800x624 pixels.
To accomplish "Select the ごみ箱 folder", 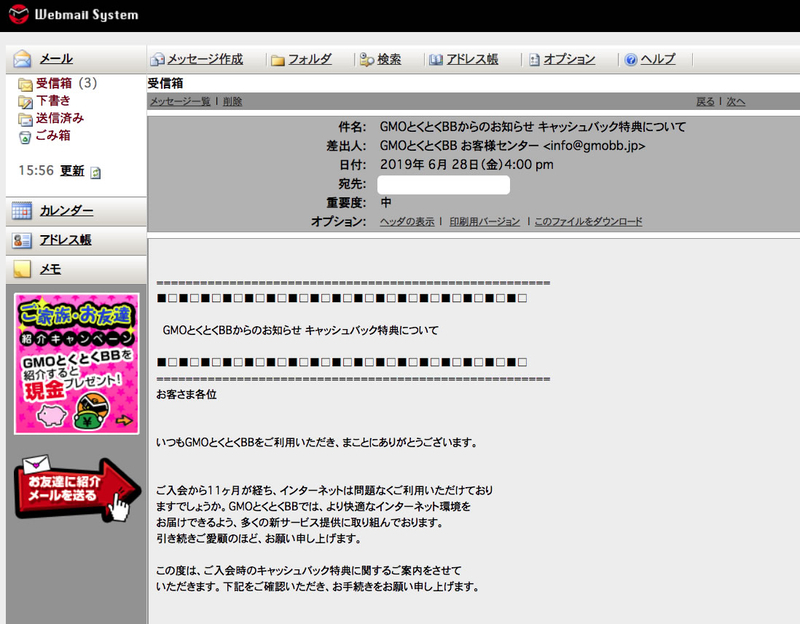I will (53, 135).
